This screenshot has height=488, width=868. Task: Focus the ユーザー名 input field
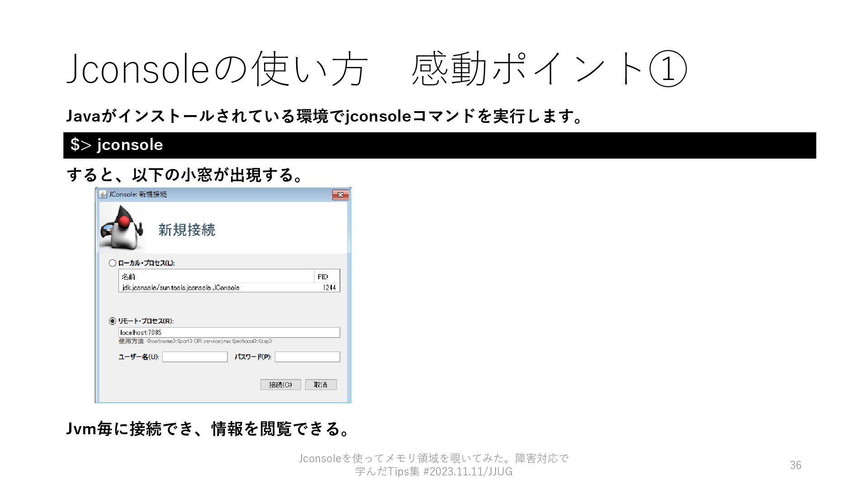[x=195, y=357]
